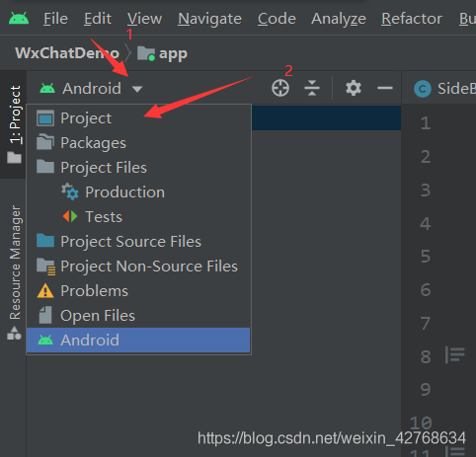The height and width of the screenshot is (457, 476).
Task: Hide the Project panel with the minus icon
Action: (385, 88)
